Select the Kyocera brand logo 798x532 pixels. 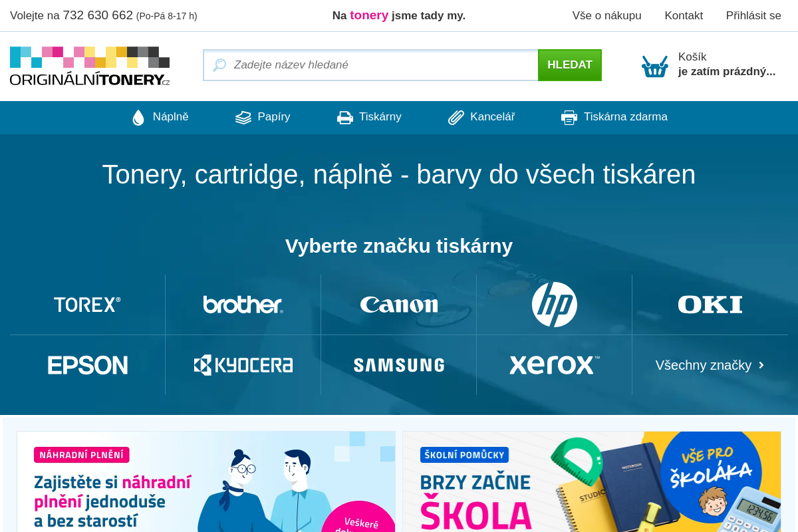pos(243,365)
